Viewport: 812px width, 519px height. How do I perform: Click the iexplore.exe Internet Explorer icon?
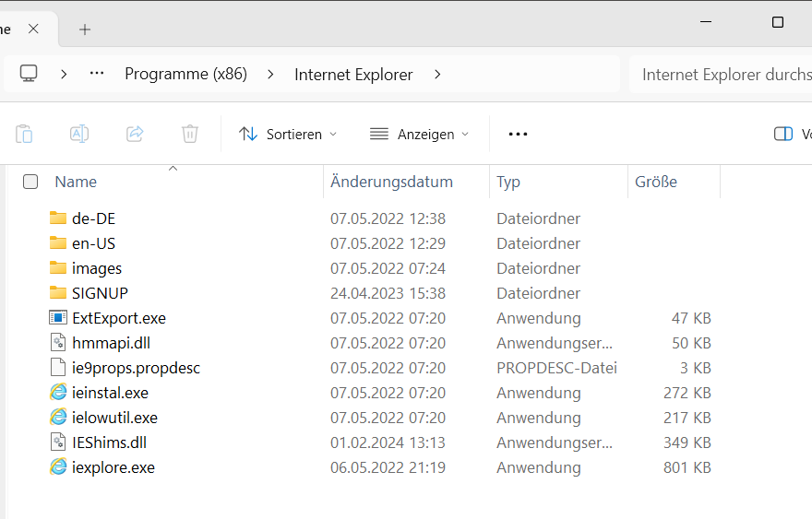[x=58, y=467]
